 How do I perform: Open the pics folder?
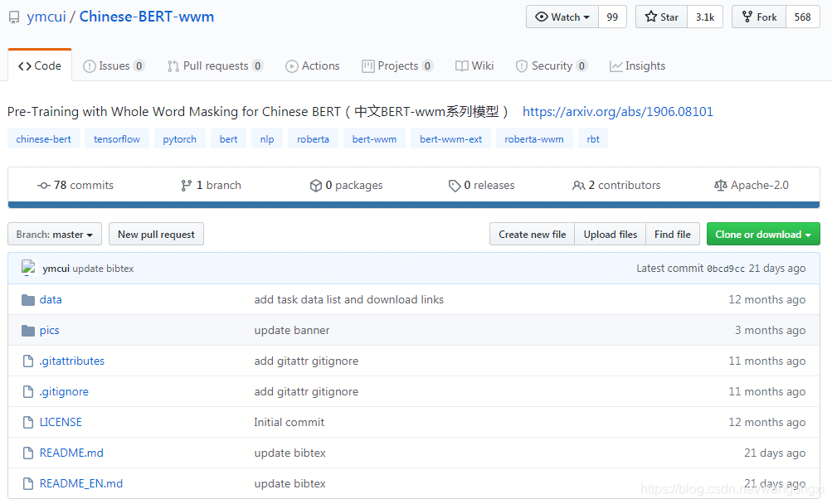(x=49, y=330)
